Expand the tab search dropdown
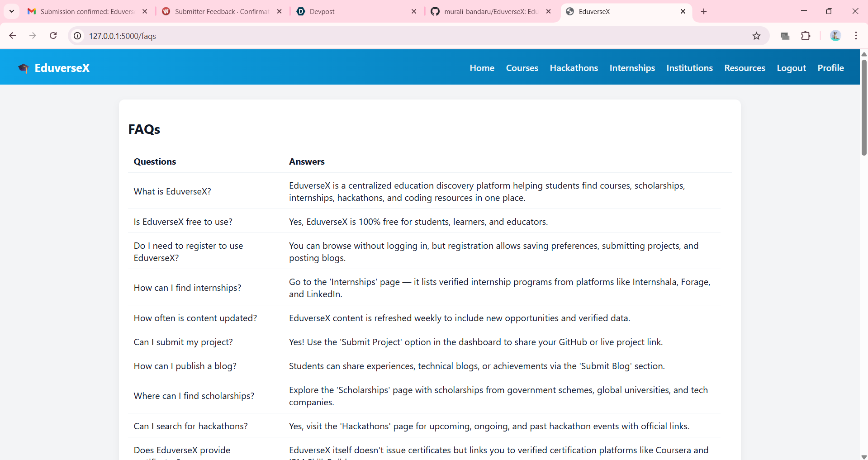Viewport: 868px width, 460px height. pos(12,11)
